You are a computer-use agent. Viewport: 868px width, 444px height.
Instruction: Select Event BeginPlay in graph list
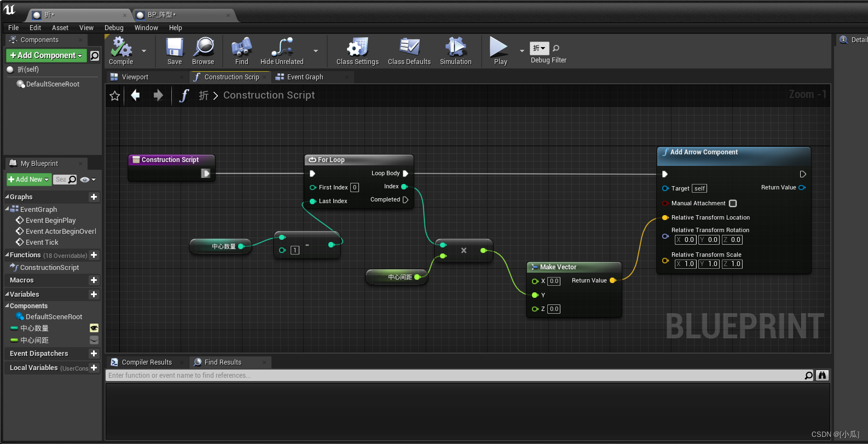pos(51,221)
